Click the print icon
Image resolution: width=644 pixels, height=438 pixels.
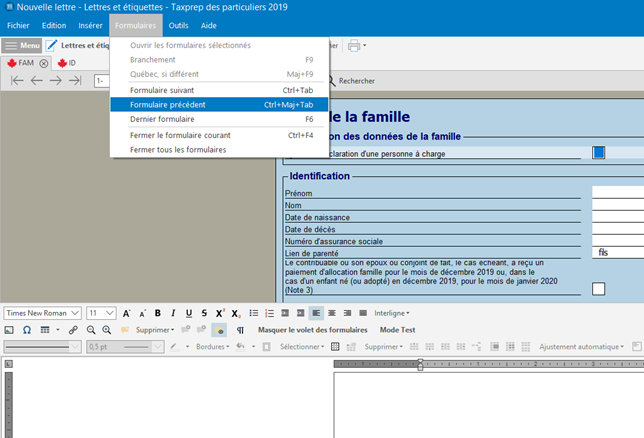click(353, 45)
